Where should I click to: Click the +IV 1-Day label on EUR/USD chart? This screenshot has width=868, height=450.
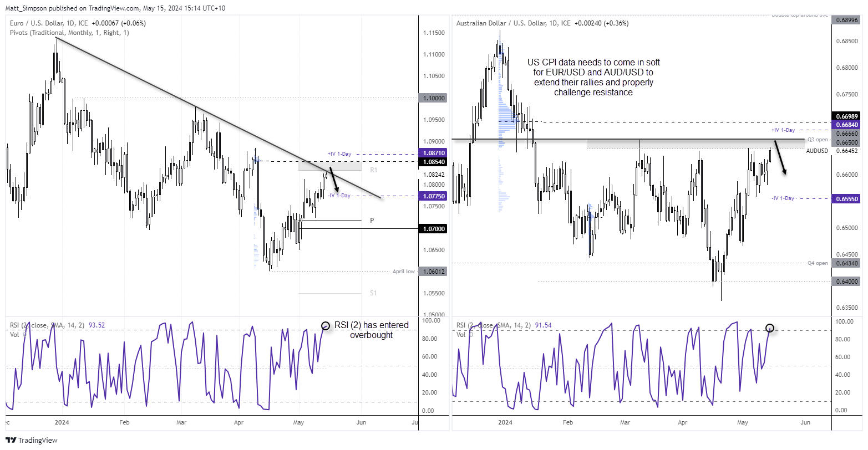pos(339,154)
